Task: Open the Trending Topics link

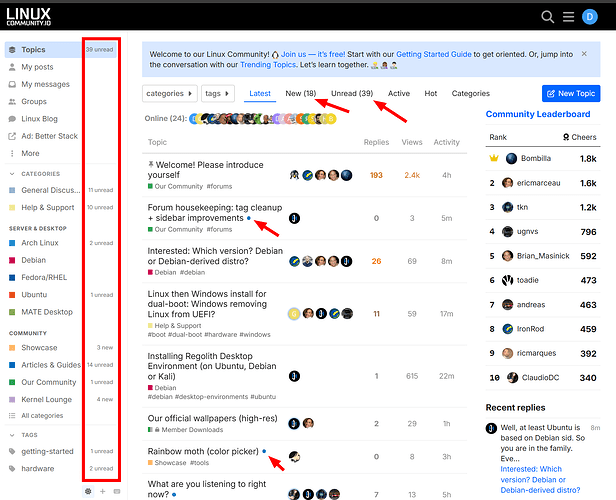Action: [x=268, y=65]
